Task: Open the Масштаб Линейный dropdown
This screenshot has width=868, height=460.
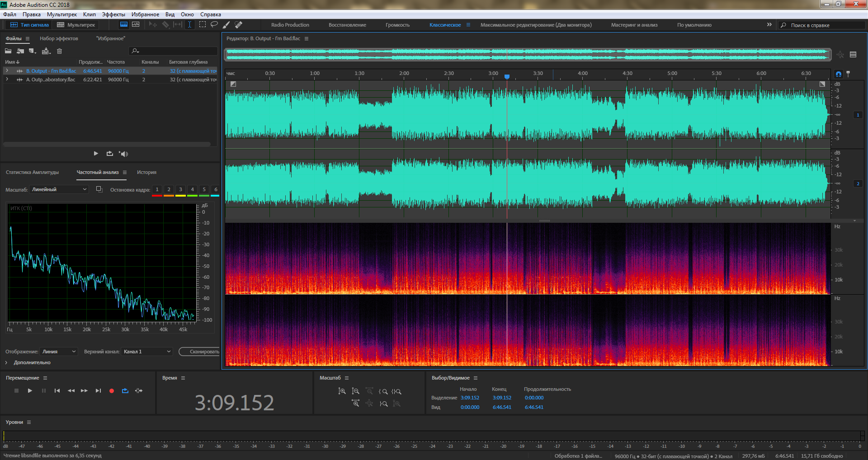Action: coord(59,189)
